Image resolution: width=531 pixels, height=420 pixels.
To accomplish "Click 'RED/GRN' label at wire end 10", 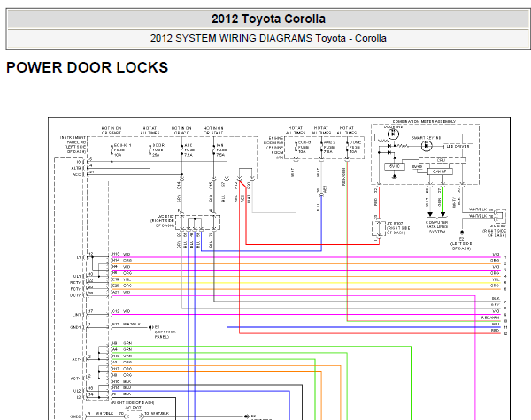I will click(x=490, y=317).
